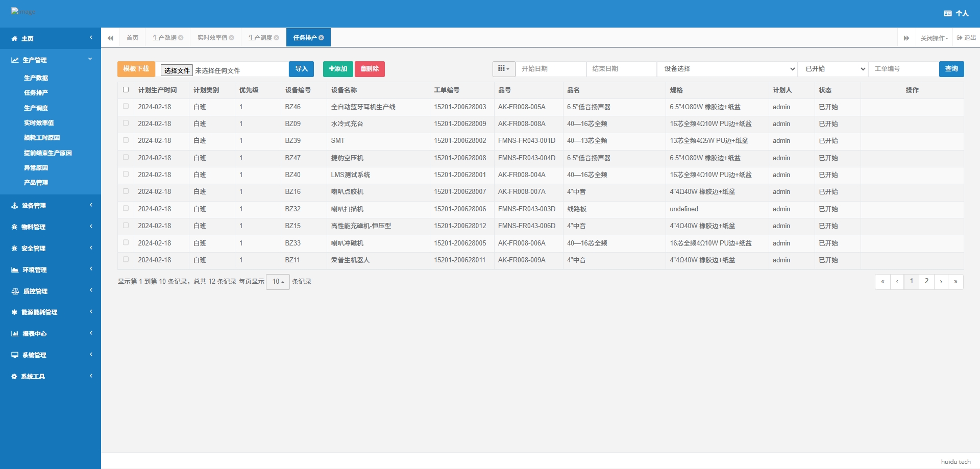Viewport: 980px width, 469px height.
Task: Switch to the 生产数据 tab
Action: click(164, 38)
